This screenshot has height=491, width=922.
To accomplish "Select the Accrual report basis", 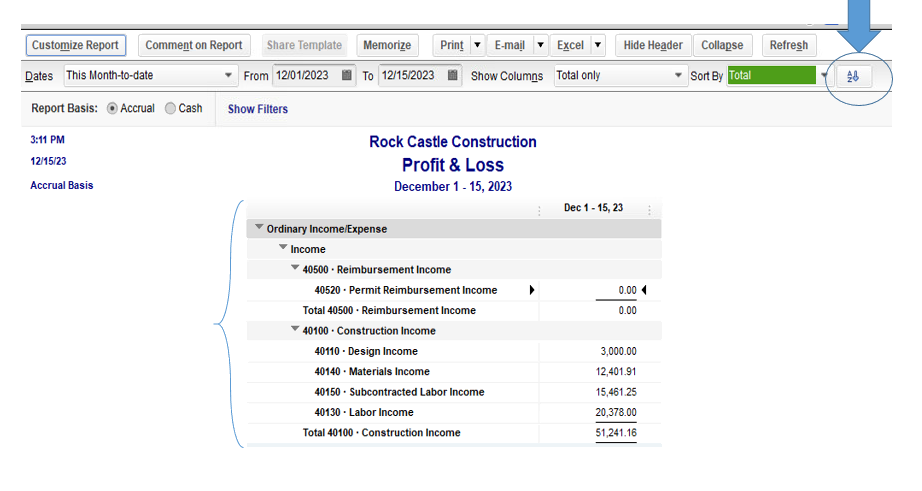I will (x=112, y=108).
